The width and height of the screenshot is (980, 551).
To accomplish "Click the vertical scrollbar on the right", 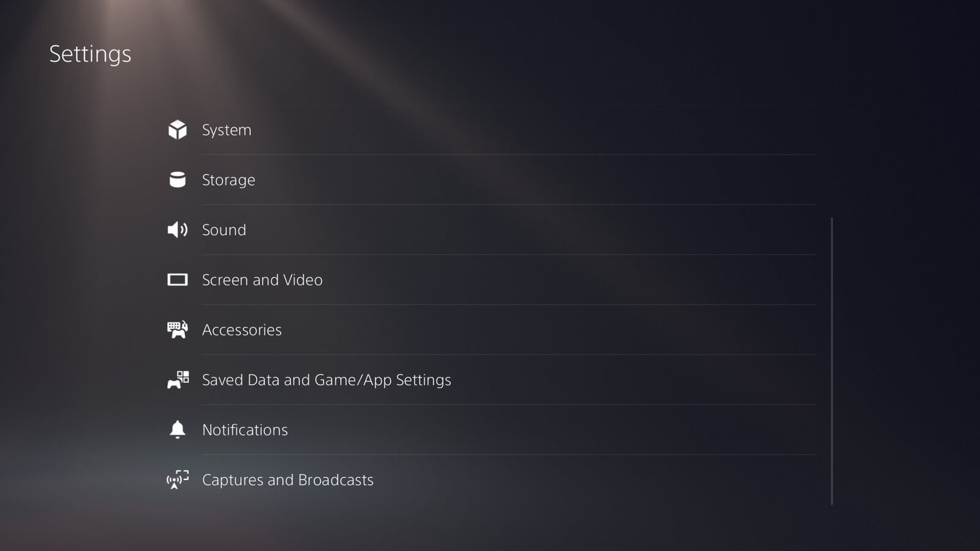I will (x=832, y=361).
